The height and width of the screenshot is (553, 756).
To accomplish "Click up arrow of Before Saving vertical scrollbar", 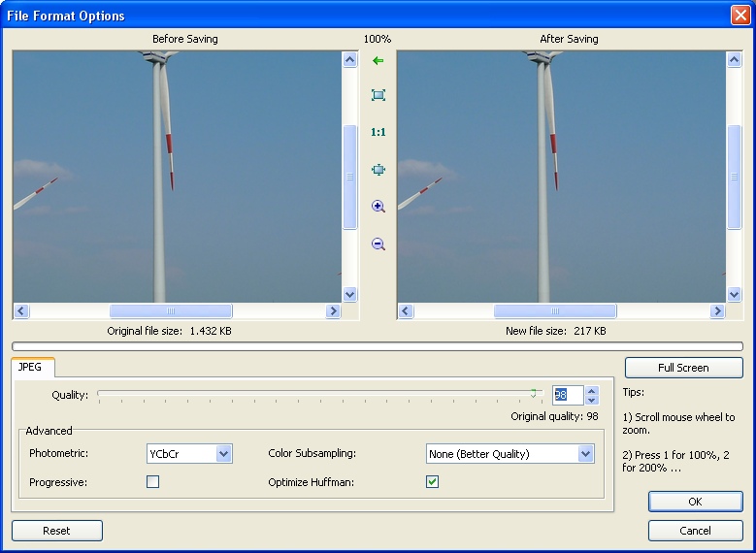I will [x=349, y=60].
